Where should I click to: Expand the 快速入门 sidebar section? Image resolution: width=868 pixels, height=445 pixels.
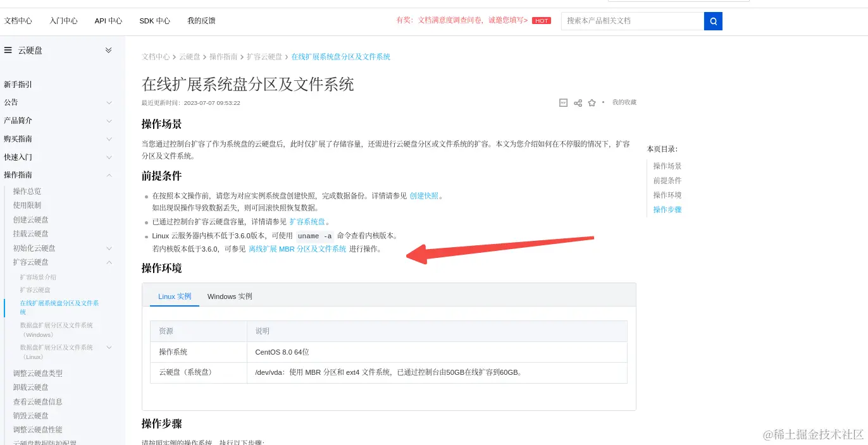point(109,157)
